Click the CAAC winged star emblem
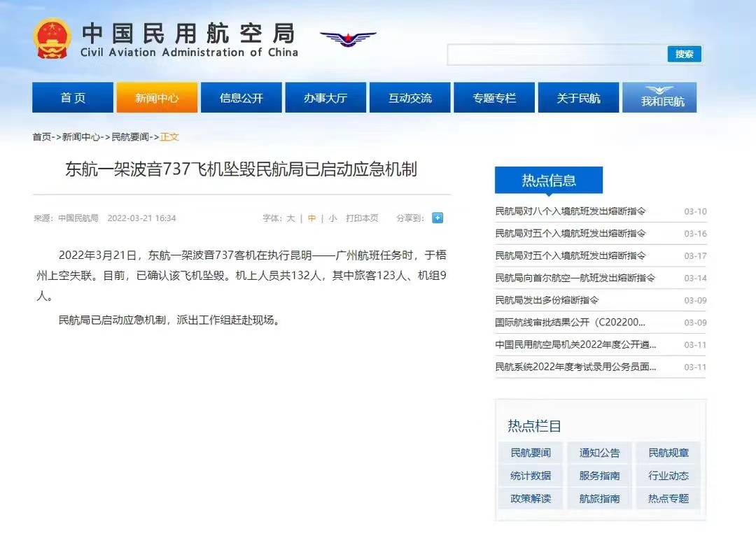This screenshot has width=756, height=536. 348,38
